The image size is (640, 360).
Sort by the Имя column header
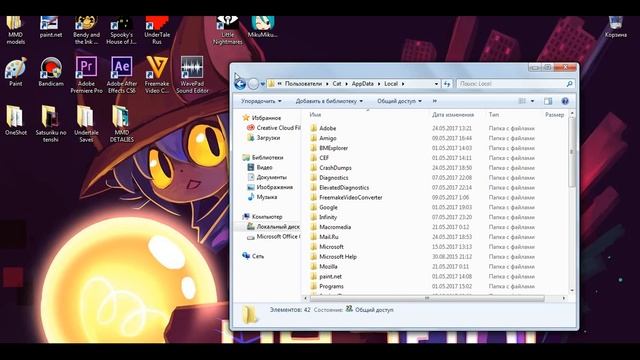[x=315, y=115]
